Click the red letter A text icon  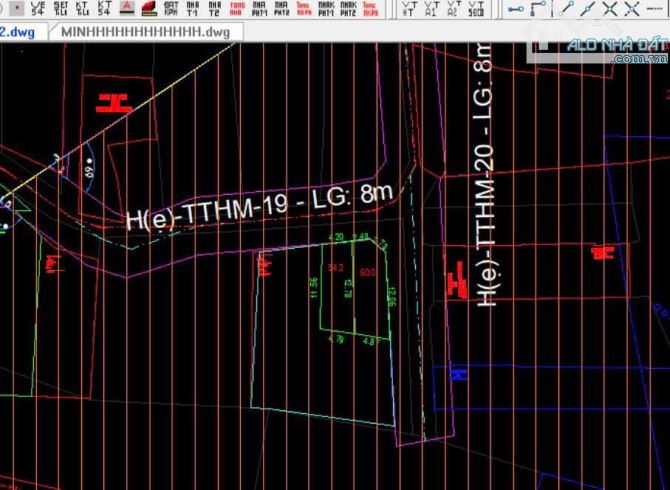pos(127,9)
